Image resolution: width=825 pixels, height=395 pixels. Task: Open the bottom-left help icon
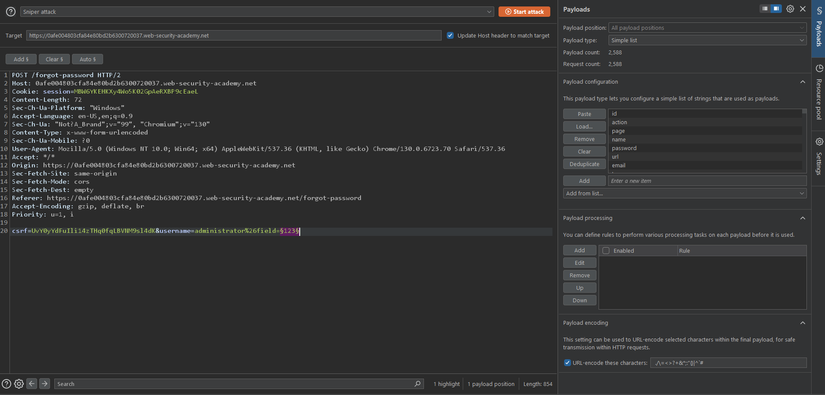(x=7, y=383)
